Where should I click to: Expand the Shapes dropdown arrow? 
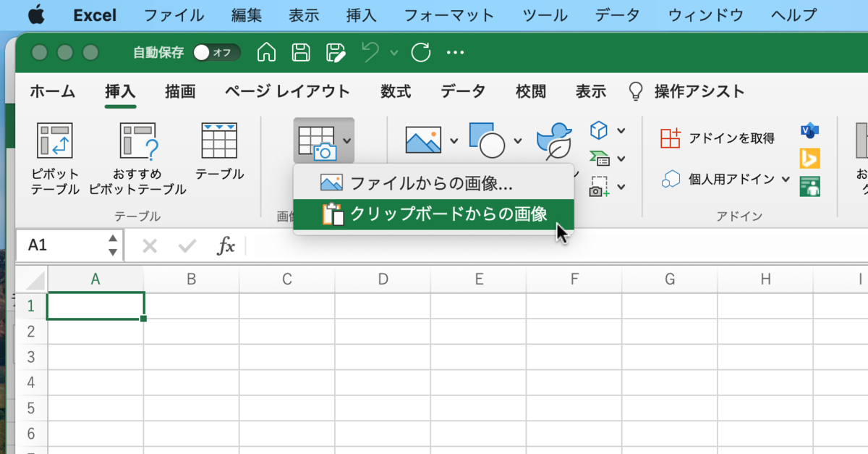pyautogui.click(x=518, y=140)
